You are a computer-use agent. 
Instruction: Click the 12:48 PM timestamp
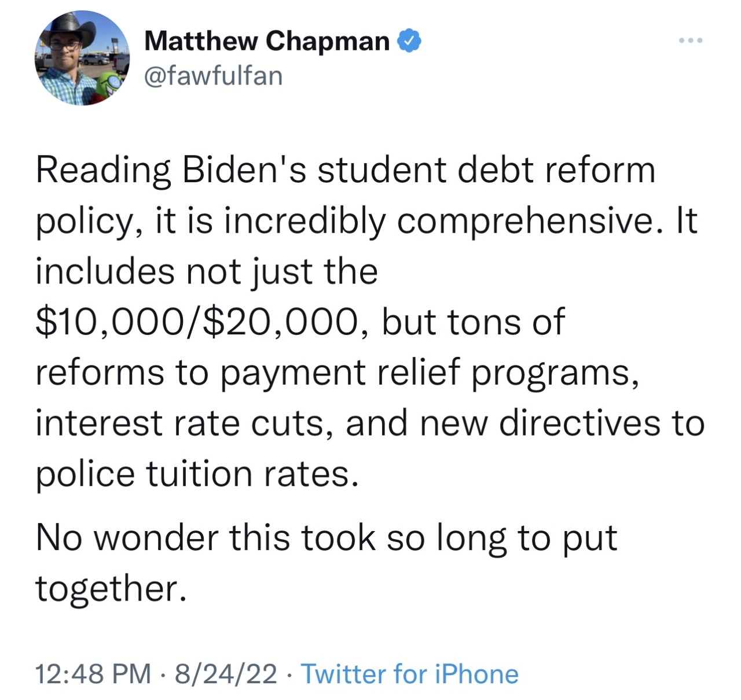click(93, 674)
